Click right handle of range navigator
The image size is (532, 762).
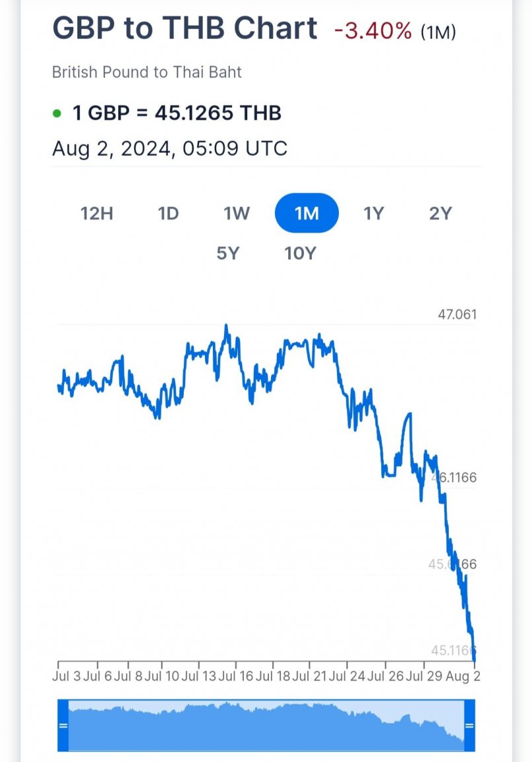(x=469, y=726)
